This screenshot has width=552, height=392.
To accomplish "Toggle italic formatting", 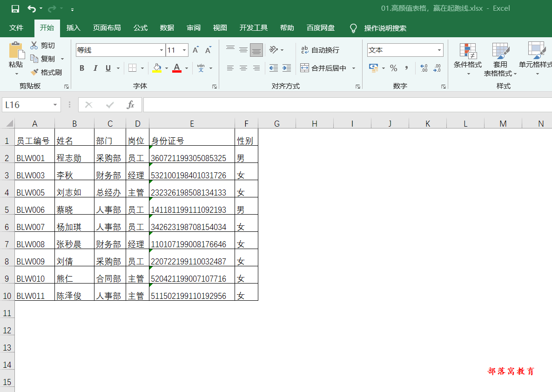I will (95, 68).
